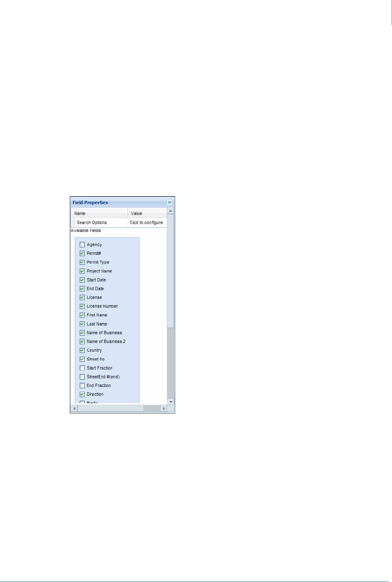Check the Agency checkbox
Screen dimensions: 392x582
pos(82,245)
